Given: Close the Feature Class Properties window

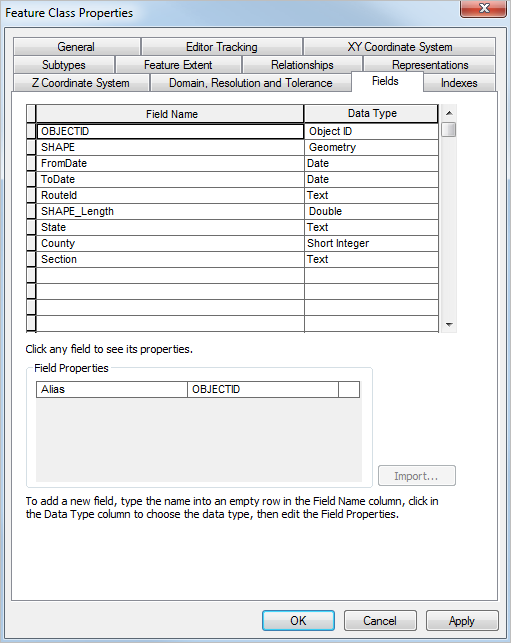Looking at the screenshot, I should (x=484, y=8).
